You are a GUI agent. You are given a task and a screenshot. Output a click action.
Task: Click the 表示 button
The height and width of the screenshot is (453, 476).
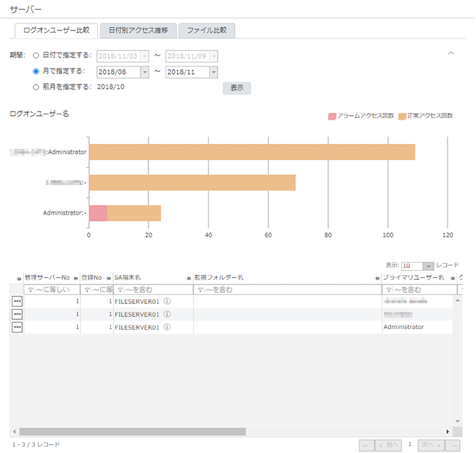coord(236,88)
